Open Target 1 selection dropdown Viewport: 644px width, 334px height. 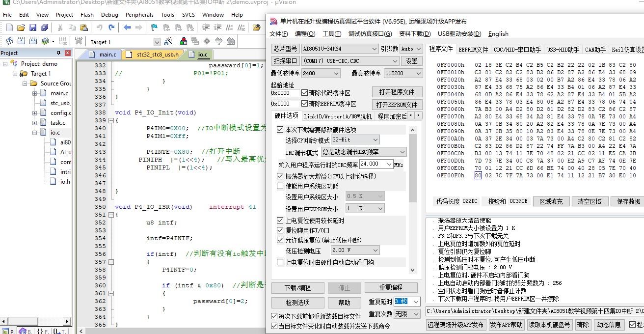coord(157,42)
